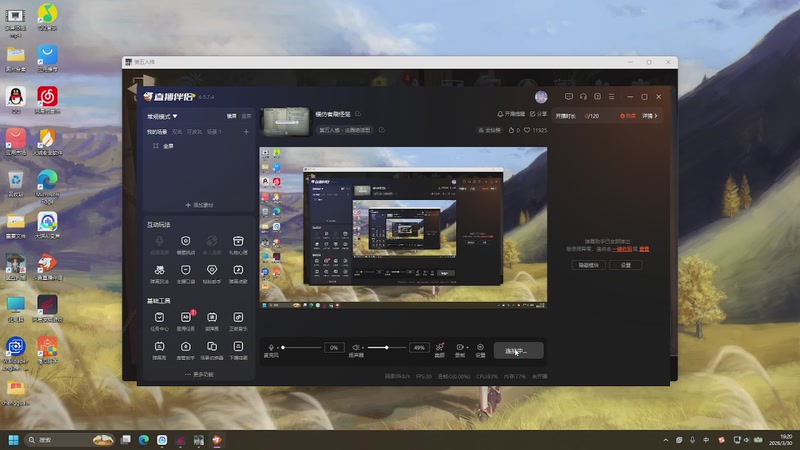The image size is (800, 450).
Task: Switch to the 横屏 landscape option
Action: (232, 116)
